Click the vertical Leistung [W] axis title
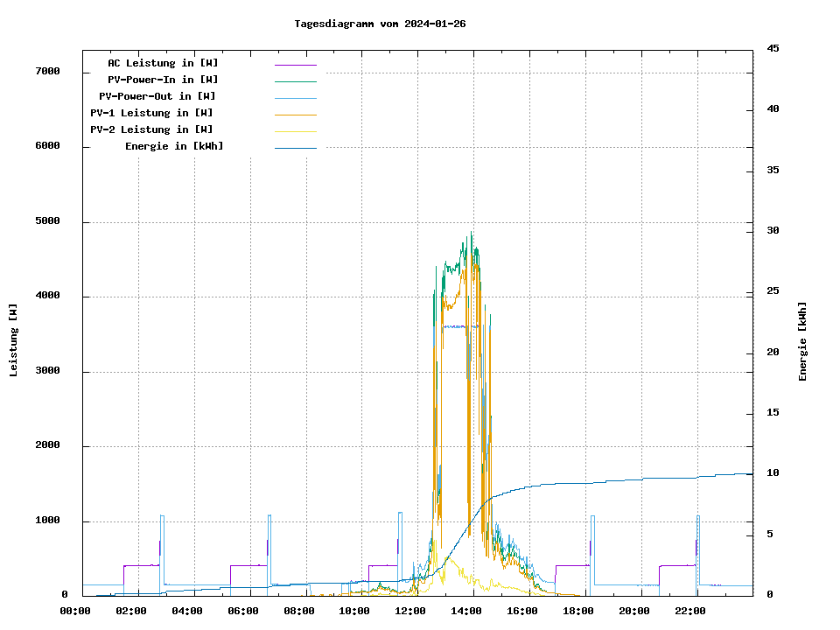This screenshot has width=840, height=630. (x=13, y=340)
